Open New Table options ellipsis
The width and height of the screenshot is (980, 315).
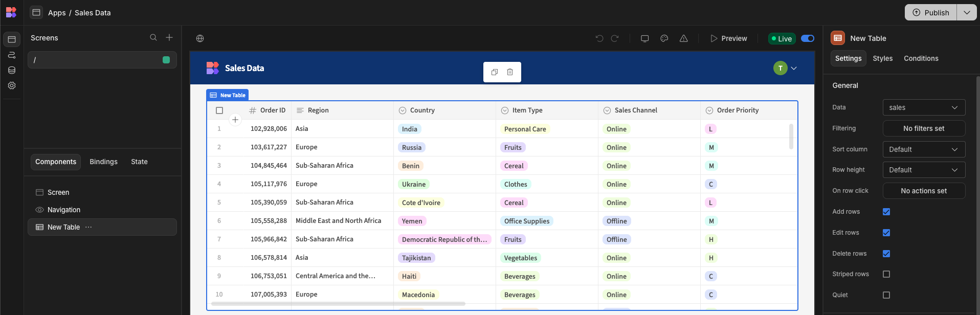coord(88,227)
